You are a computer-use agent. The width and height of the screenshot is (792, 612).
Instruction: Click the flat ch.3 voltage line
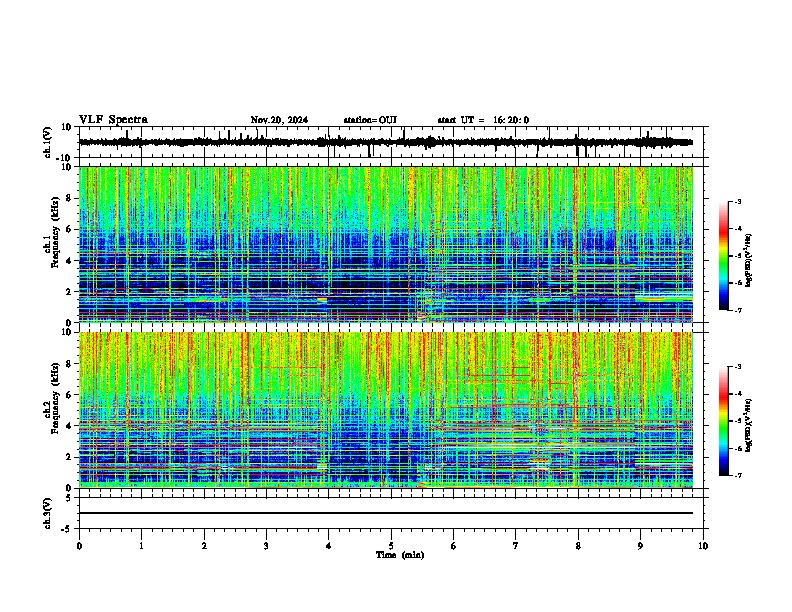click(386, 513)
